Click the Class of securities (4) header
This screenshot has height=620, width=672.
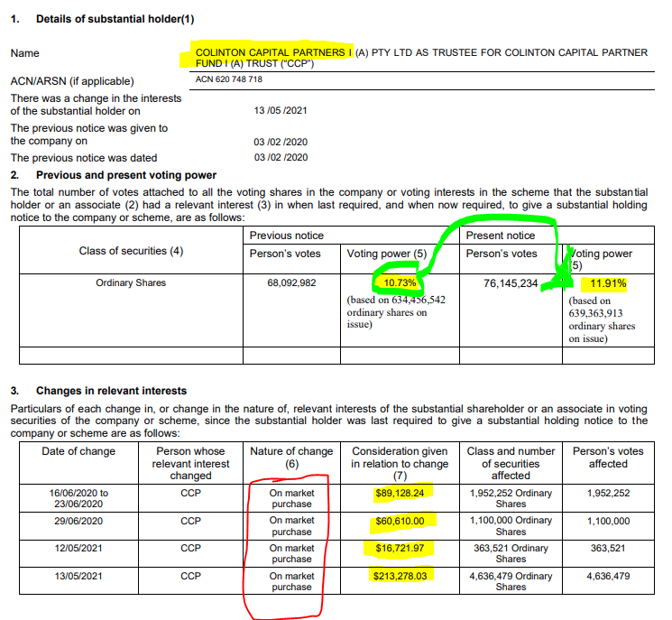tap(131, 251)
